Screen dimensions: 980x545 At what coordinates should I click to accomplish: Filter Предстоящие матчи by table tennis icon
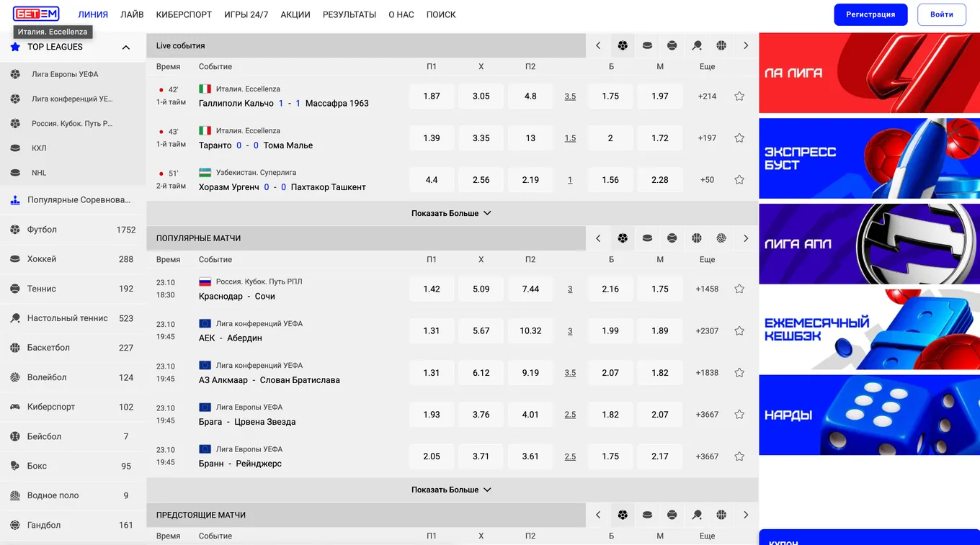point(696,515)
